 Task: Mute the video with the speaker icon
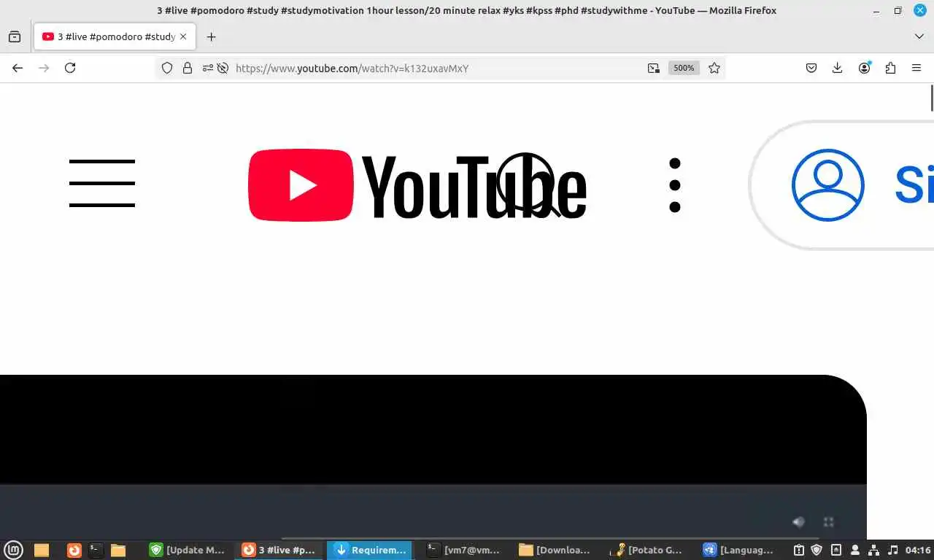(x=798, y=522)
